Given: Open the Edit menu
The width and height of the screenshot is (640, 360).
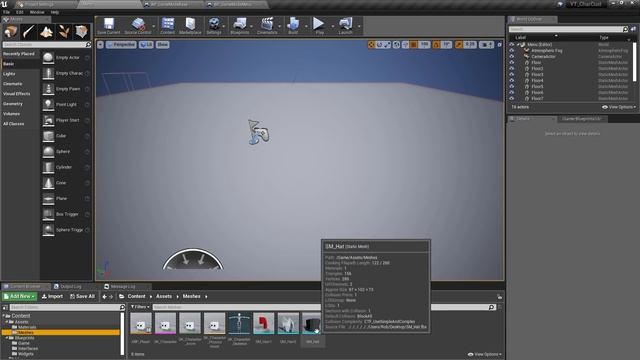Looking at the screenshot, I should pos(20,12).
